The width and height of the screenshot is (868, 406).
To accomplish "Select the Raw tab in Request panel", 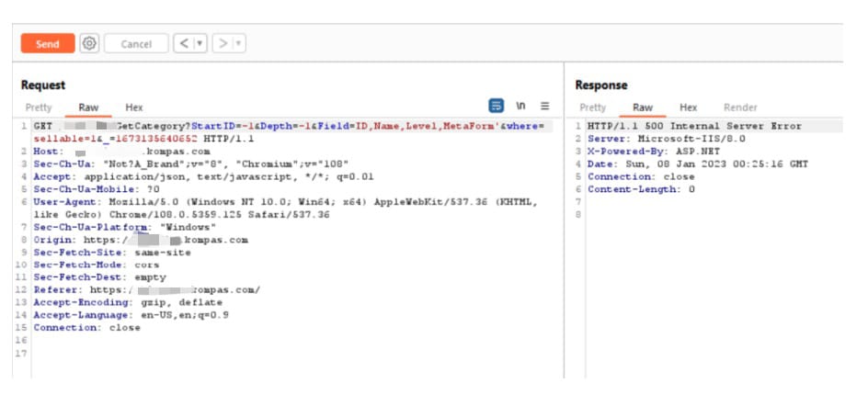I will pyautogui.click(x=88, y=107).
